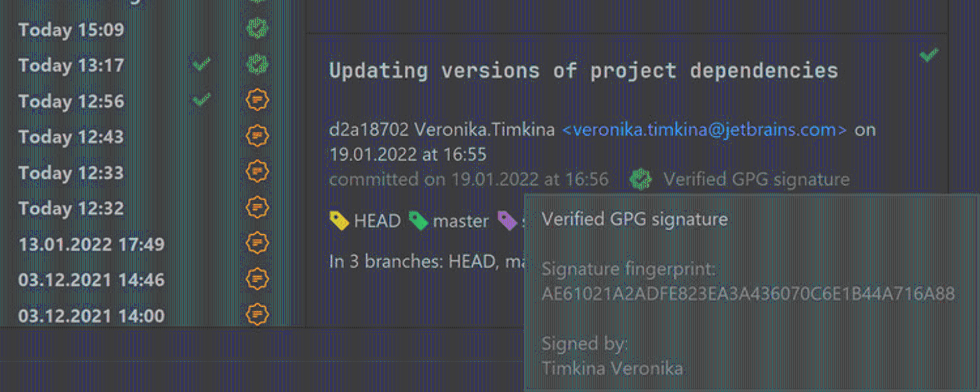Image resolution: width=980 pixels, height=392 pixels.
Task: Click signature icon on 03.12.2021 14:00 commit
Action: pos(257,315)
